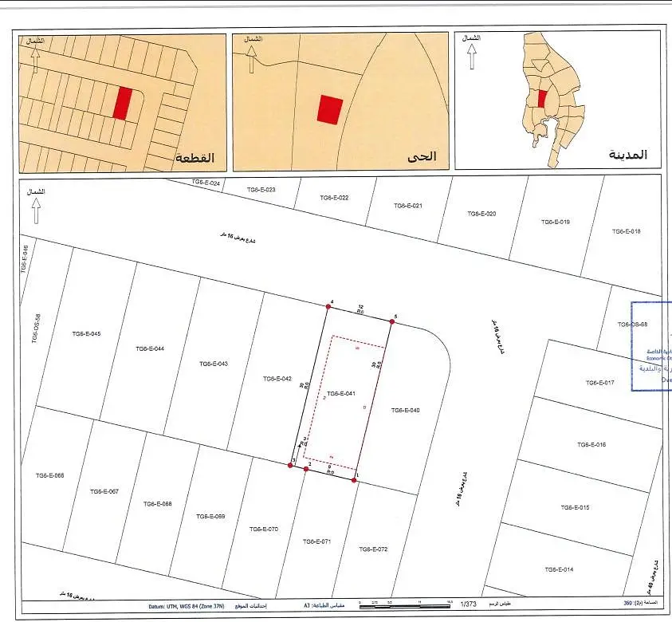This screenshot has width=672, height=622.
Task: Select red corner marker number 1
Action: pos(355,480)
